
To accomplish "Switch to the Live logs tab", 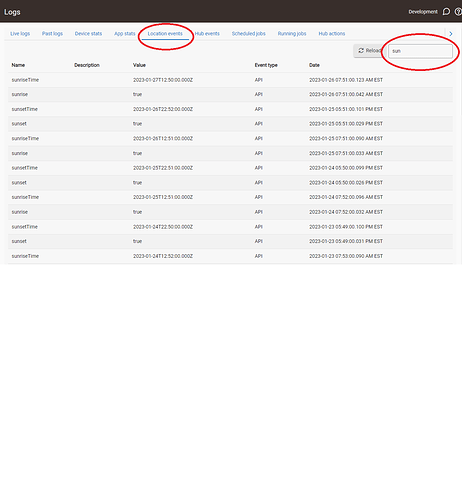I will click(20, 34).
